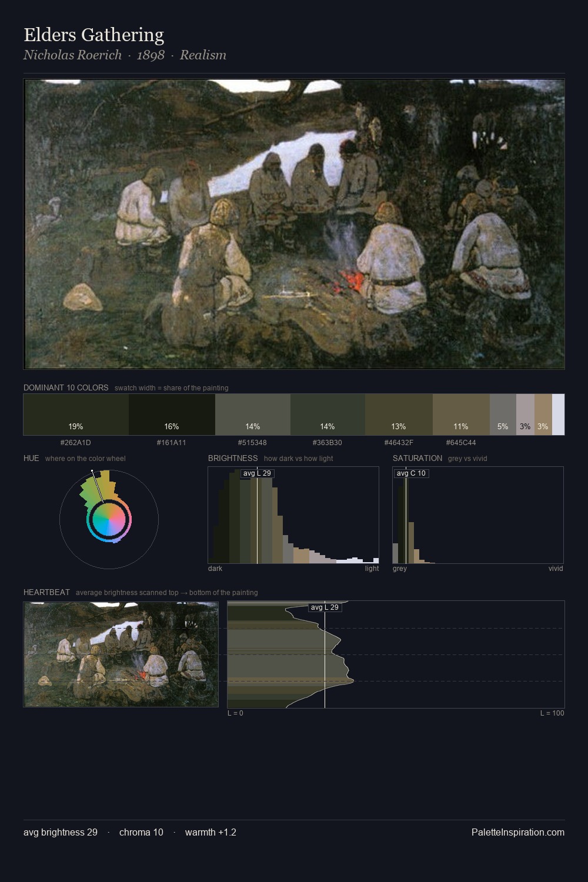Click the Elders Gathering title
588x882 pixels.
94,35
